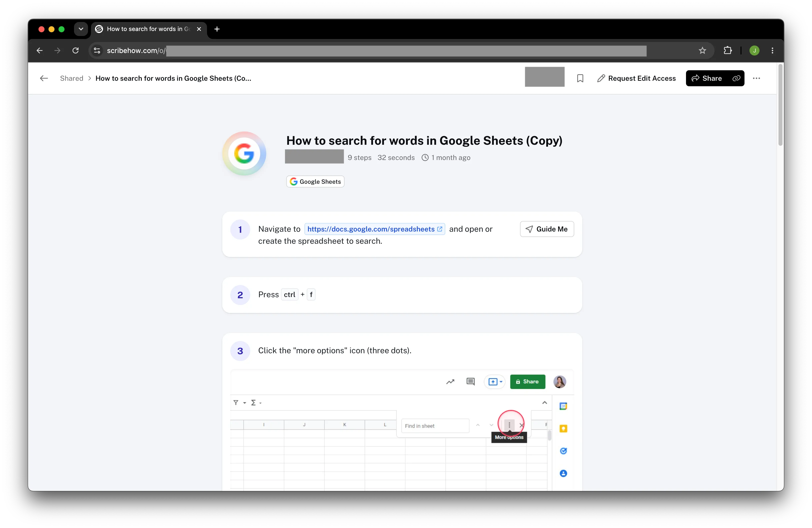
Task: Open the docs.google.com/spreadsheets link
Action: click(374, 229)
